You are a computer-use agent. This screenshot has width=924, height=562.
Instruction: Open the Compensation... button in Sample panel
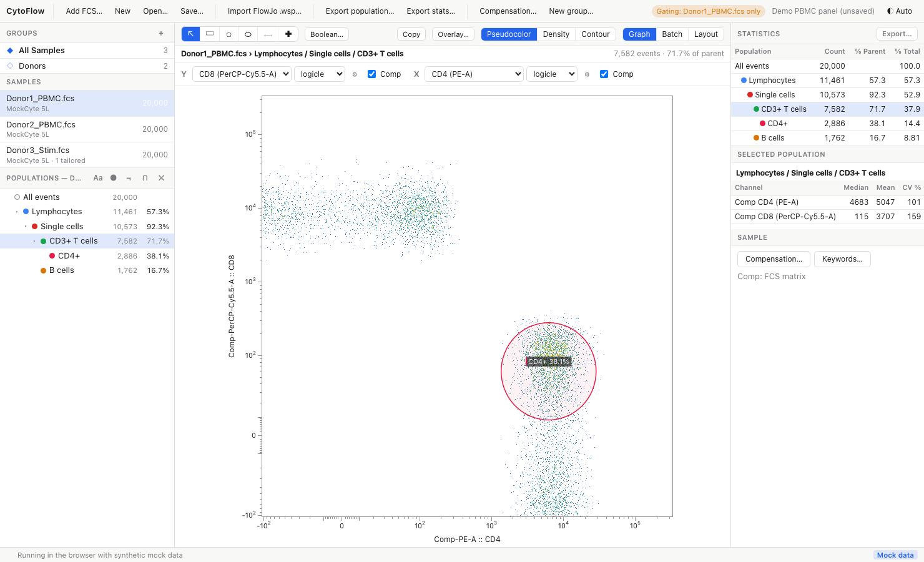[x=774, y=259]
